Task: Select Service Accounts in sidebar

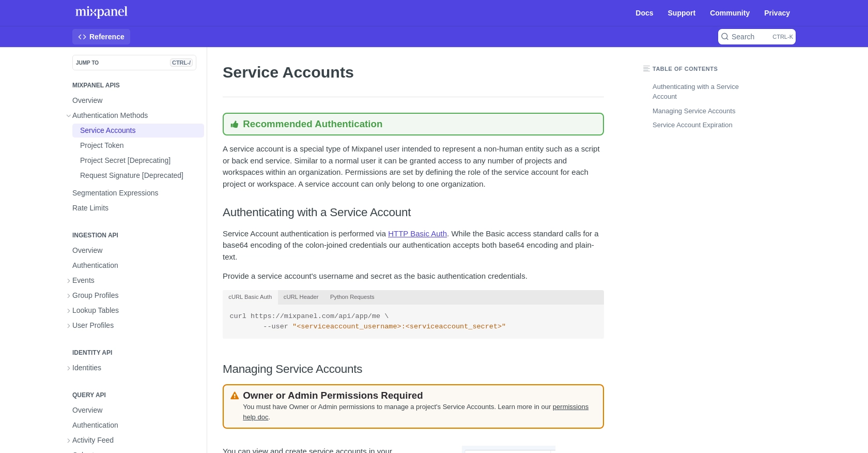Action: coord(138,130)
